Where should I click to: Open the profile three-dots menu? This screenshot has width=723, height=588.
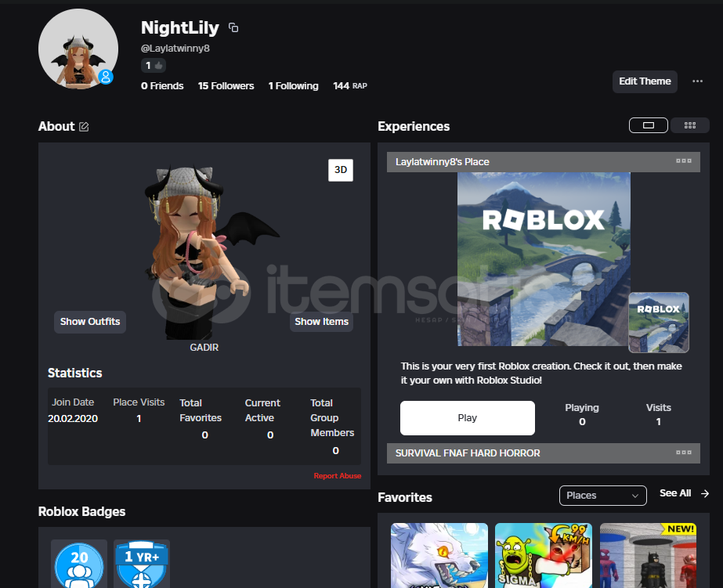(697, 81)
